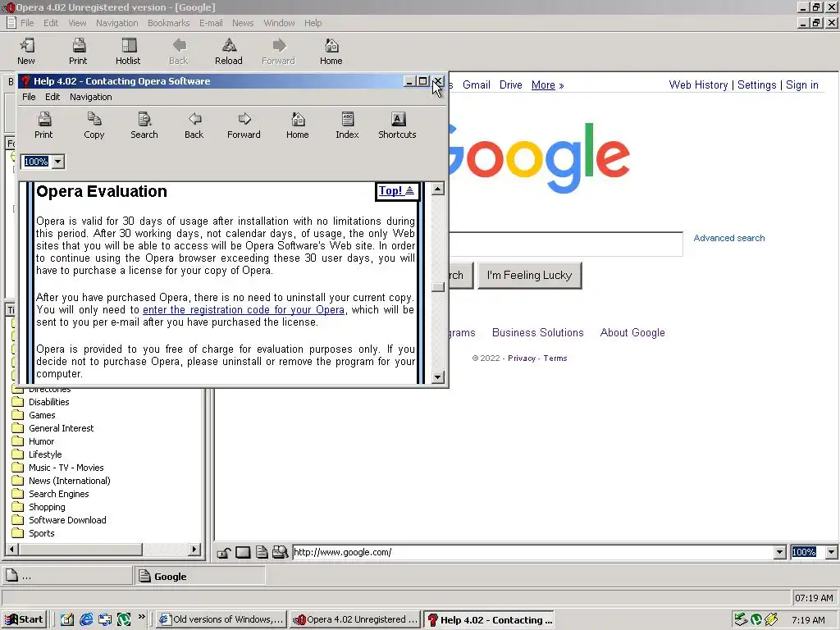Click the yellow lightning icon in the system tray
Image resolution: width=840 pixels, height=630 pixels.
point(771,620)
